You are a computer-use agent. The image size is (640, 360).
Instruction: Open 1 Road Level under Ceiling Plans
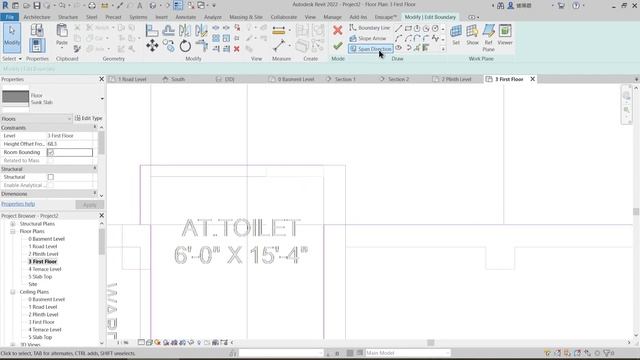pyautogui.click(x=43, y=307)
